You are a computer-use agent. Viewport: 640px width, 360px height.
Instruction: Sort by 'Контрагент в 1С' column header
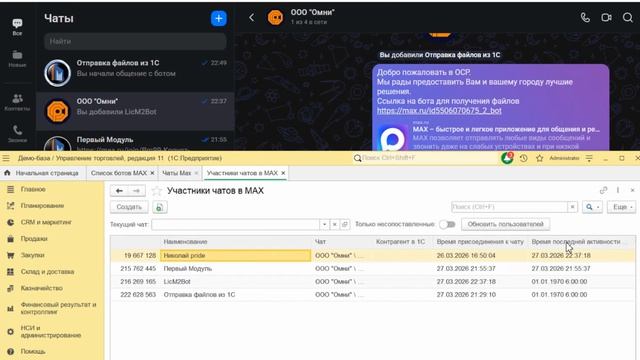click(x=402, y=242)
